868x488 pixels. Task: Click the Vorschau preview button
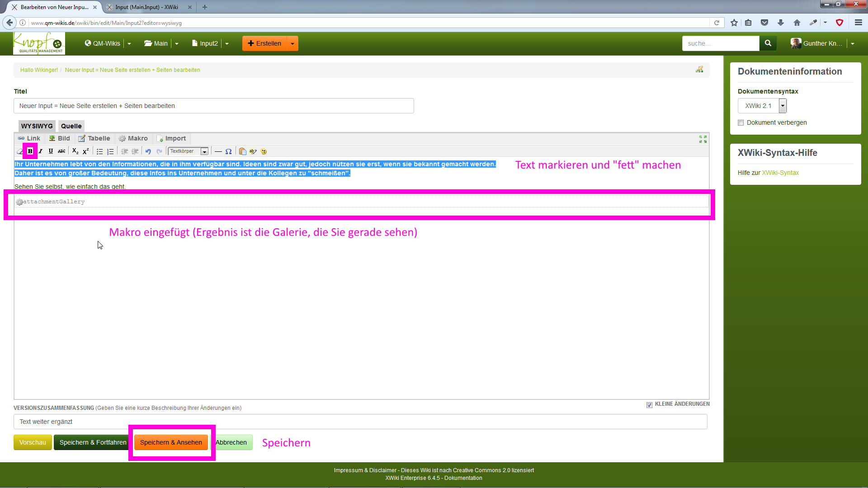(x=33, y=442)
